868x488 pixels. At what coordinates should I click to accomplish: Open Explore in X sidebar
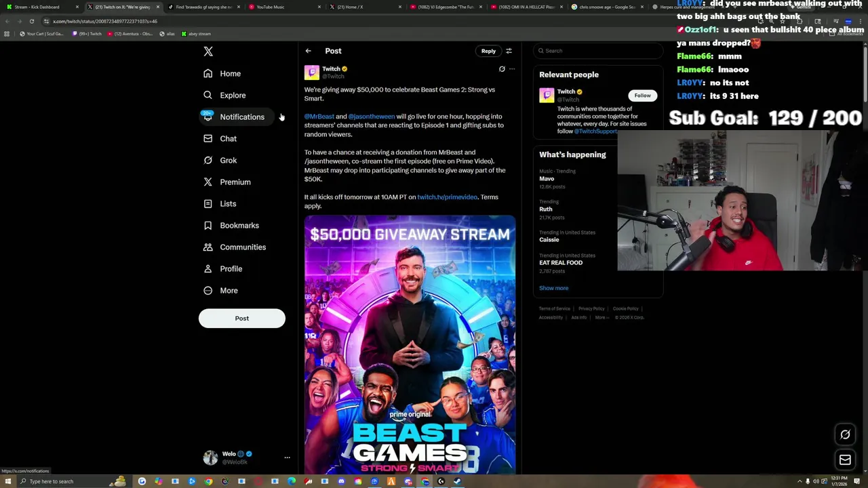click(224, 95)
